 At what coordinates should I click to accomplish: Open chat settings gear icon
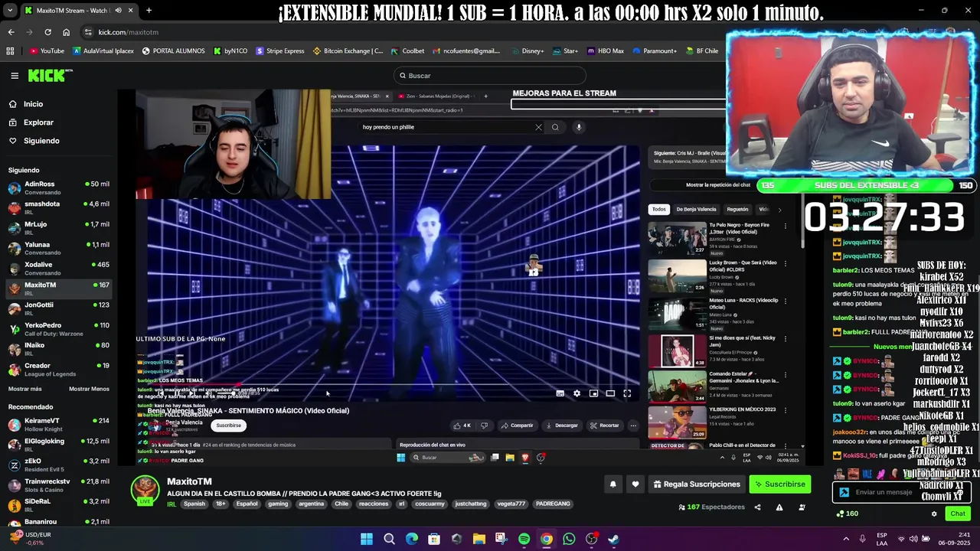click(x=933, y=514)
